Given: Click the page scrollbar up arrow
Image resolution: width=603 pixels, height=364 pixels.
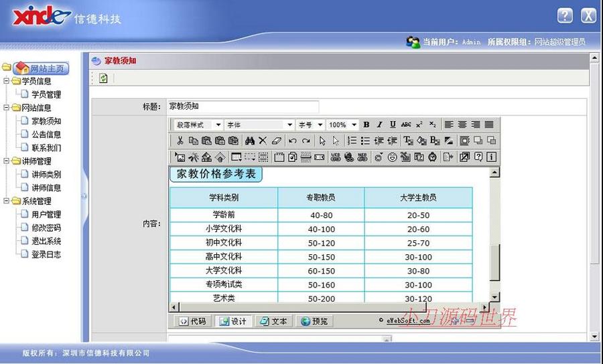Looking at the screenshot, I should click(x=594, y=58).
